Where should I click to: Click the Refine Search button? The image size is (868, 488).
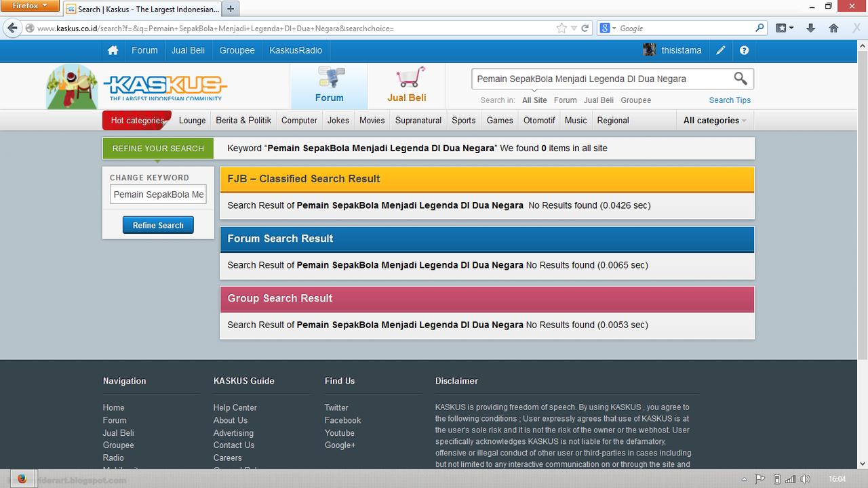pyautogui.click(x=158, y=225)
